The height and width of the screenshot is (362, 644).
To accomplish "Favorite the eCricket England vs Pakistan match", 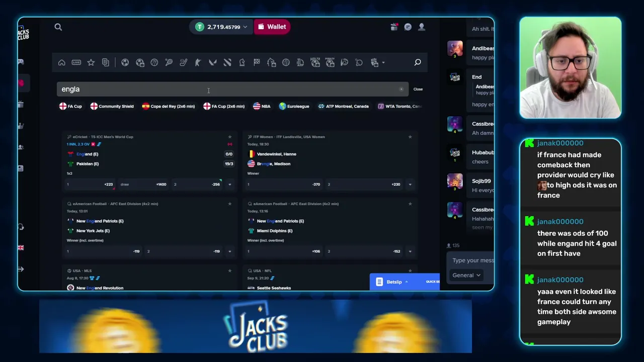I will [230, 137].
